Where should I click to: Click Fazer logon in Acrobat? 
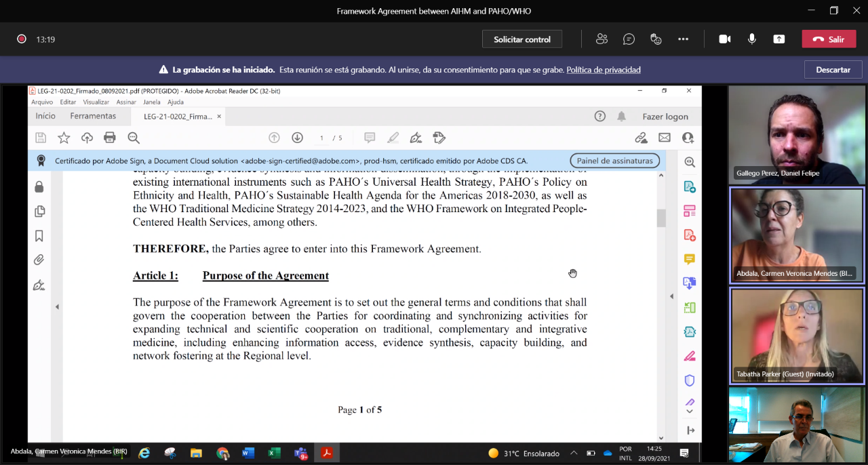pyautogui.click(x=665, y=117)
